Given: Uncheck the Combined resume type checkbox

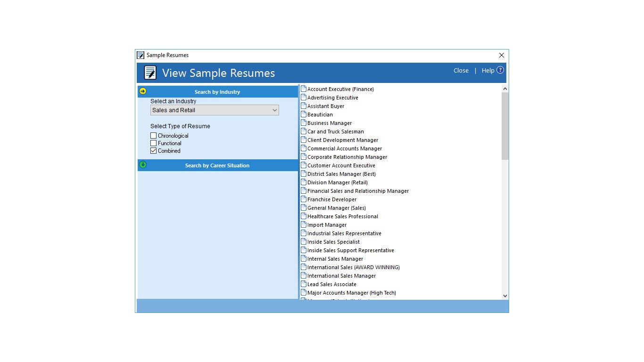Looking at the screenshot, I should 153,151.
